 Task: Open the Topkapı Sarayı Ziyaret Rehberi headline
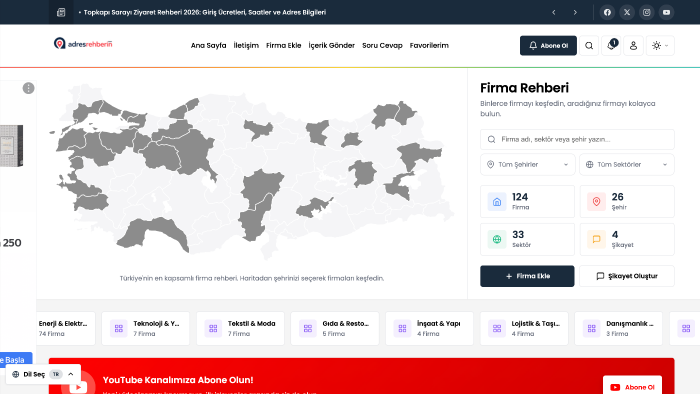(x=204, y=12)
